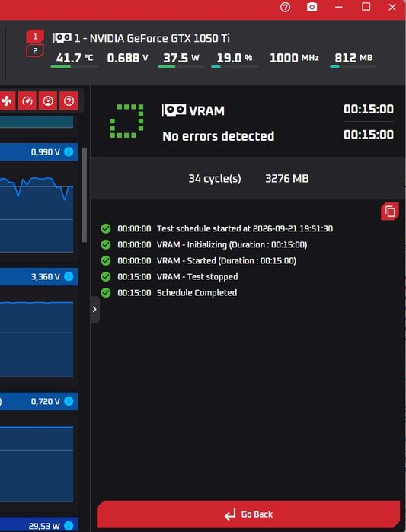This screenshot has width=406, height=532.
Task: Click the green check beside 'Schedule Completed'
Action: pos(106,292)
